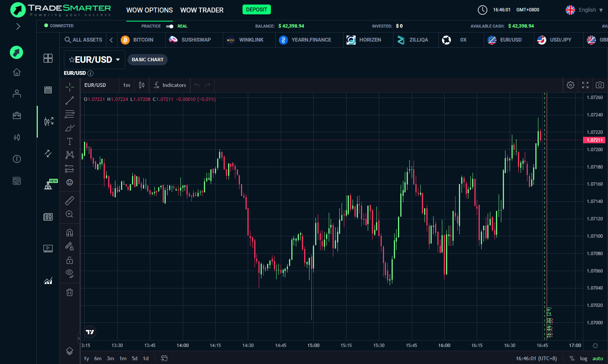This screenshot has height=364, width=608.
Task: Open the EUR/USD symbol search in chart toolbar
Action: click(95, 85)
